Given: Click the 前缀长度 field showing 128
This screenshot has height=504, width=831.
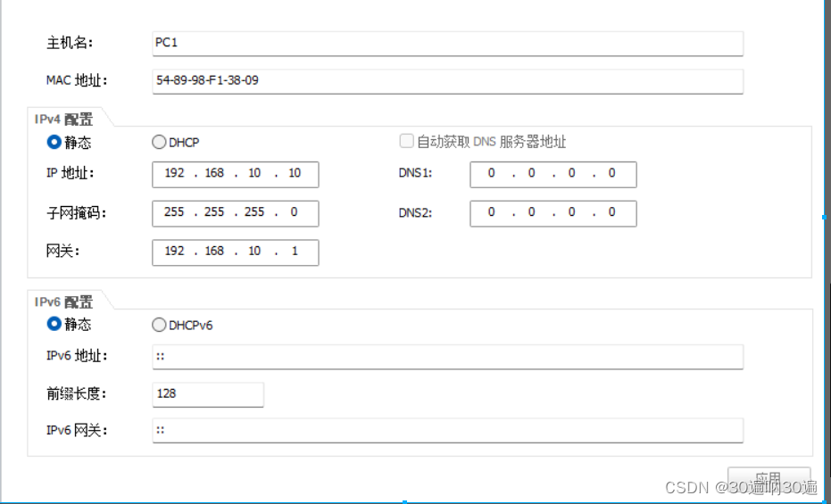Looking at the screenshot, I should pos(208,394).
